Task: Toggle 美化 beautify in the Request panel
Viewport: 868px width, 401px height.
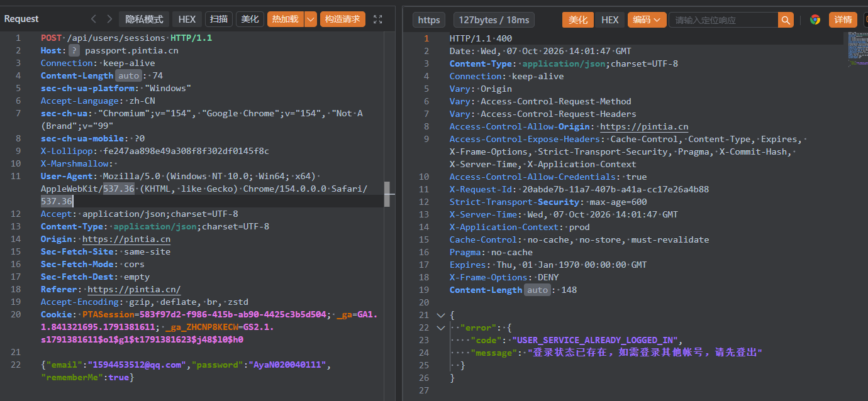Action: [x=250, y=19]
